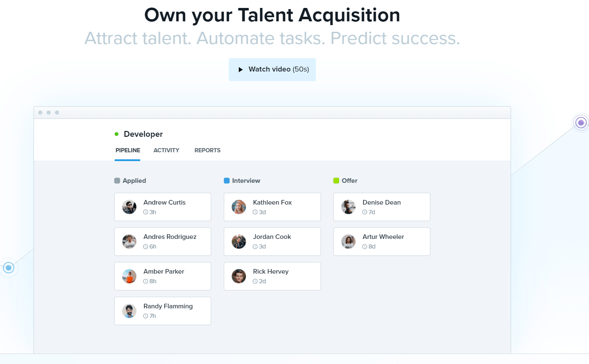Switch to the ACTIVITY tab
Viewport: 589px width, 364px height.
pyautogui.click(x=166, y=150)
